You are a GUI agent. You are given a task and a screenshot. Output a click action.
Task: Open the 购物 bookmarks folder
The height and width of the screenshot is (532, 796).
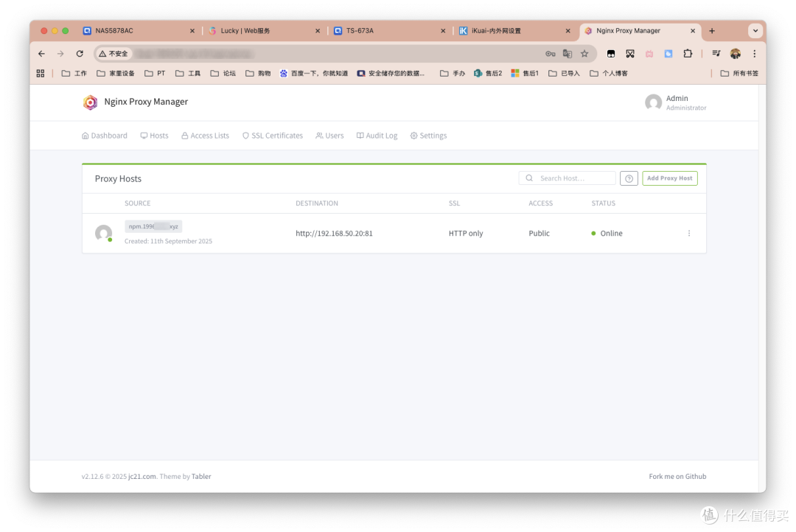coord(258,74)
